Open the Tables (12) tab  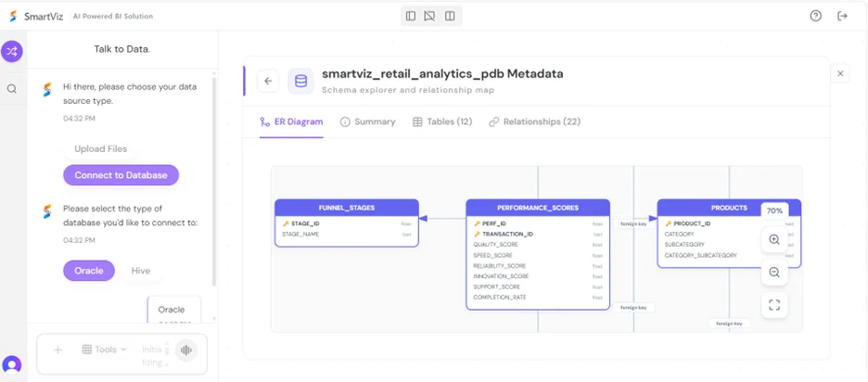(442, 121)
